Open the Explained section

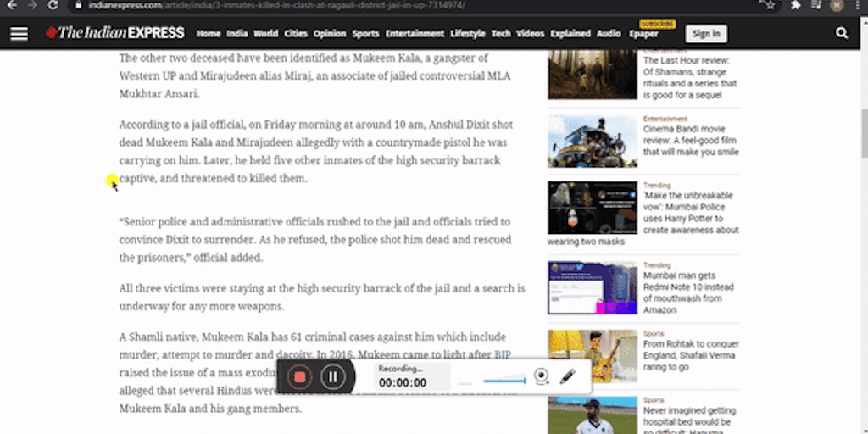[570, 34]
